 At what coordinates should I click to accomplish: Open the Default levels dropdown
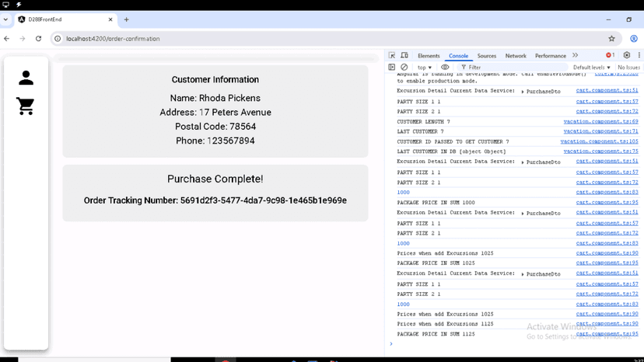pos(591,68)
